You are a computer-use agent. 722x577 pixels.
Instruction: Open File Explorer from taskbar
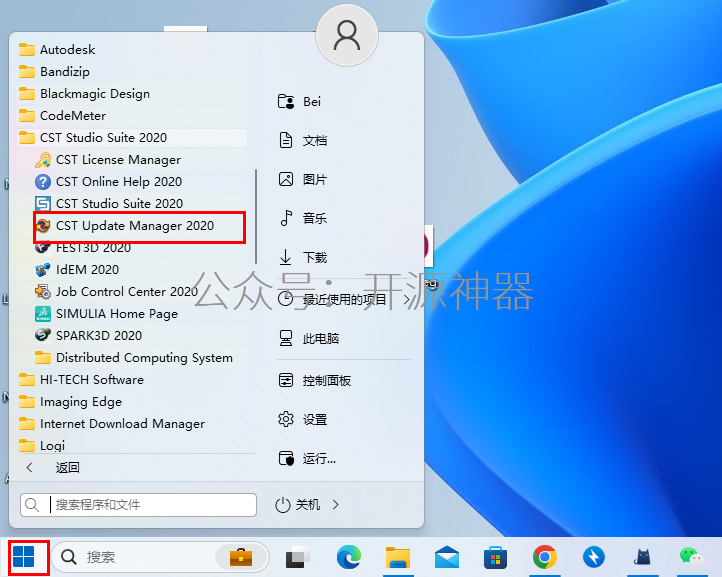(398, 557)
